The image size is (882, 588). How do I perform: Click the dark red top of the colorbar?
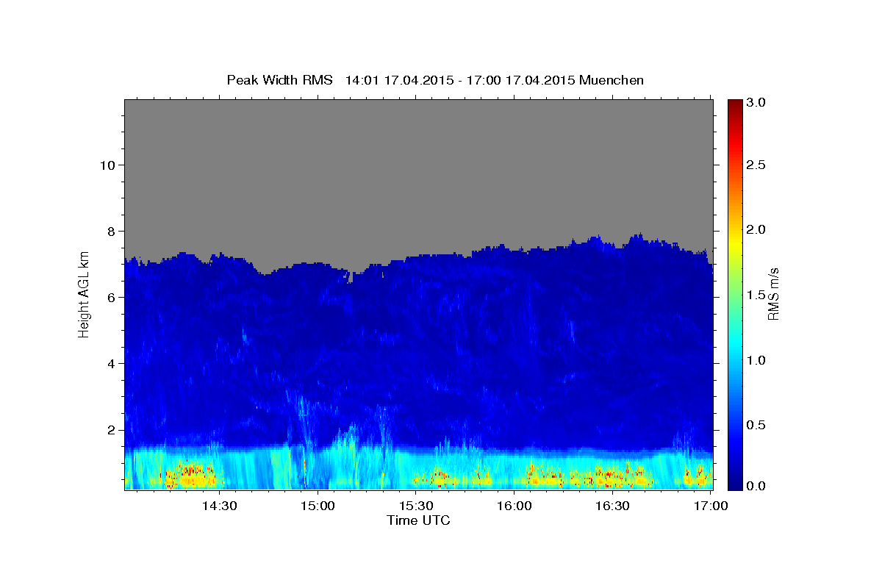(x=734, y=104)
